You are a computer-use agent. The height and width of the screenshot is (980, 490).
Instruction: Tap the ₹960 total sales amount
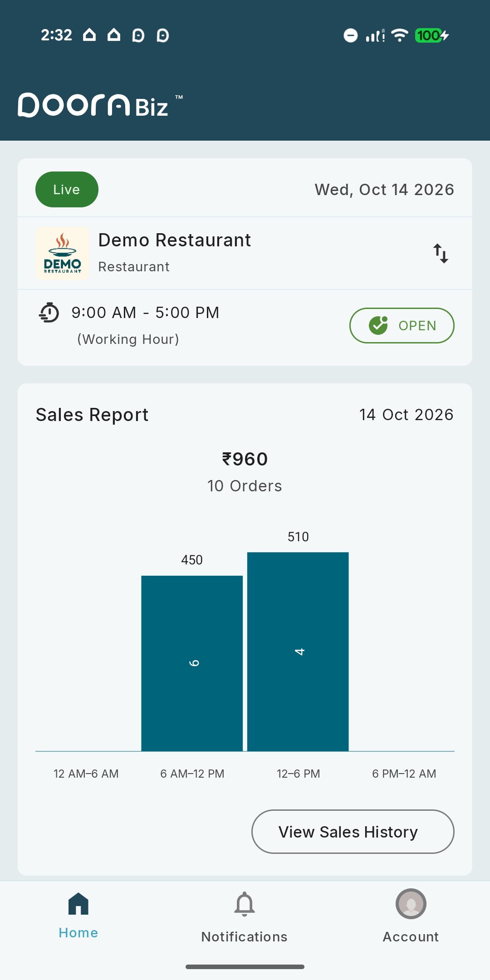coord(245,459)
